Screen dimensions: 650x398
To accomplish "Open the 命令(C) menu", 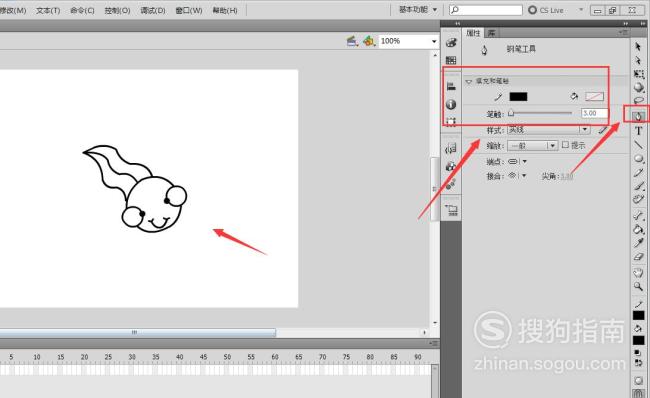I will [82, 10].
